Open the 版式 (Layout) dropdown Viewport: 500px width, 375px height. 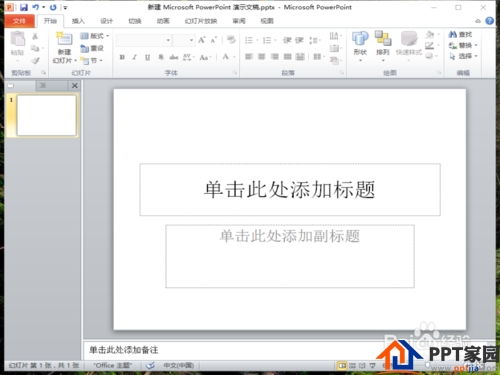coord(95,36)
